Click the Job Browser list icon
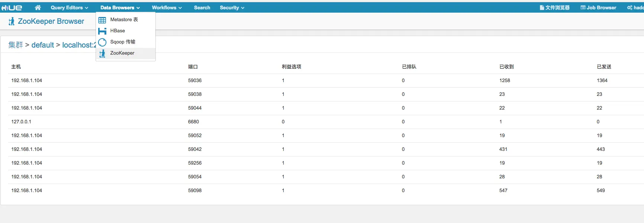The image size is (644, 223). 583,7
